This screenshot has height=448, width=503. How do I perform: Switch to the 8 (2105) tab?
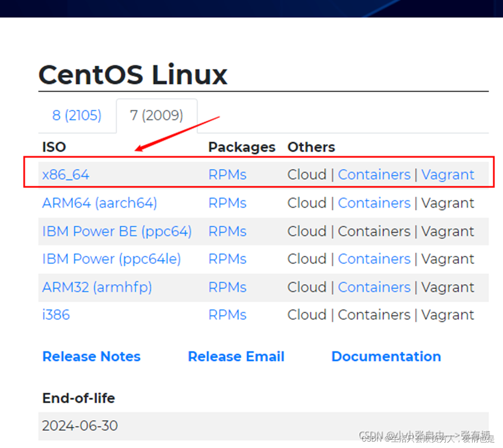(77, 115)
